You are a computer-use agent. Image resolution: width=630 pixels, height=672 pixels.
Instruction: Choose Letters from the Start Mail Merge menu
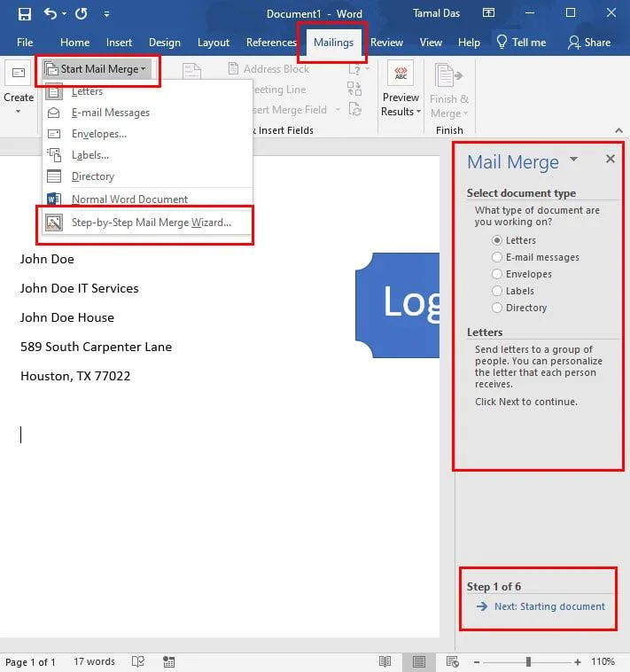pos(147,91)
